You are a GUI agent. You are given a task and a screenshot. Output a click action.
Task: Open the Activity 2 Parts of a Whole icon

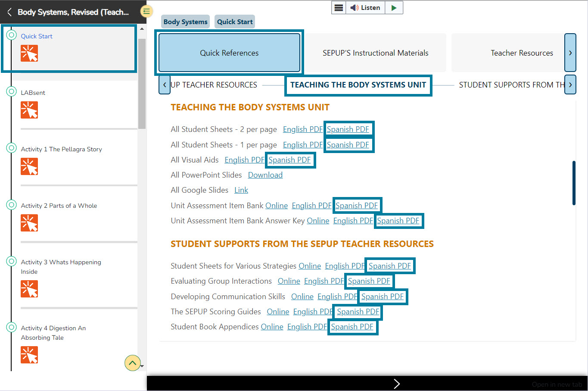29,223
